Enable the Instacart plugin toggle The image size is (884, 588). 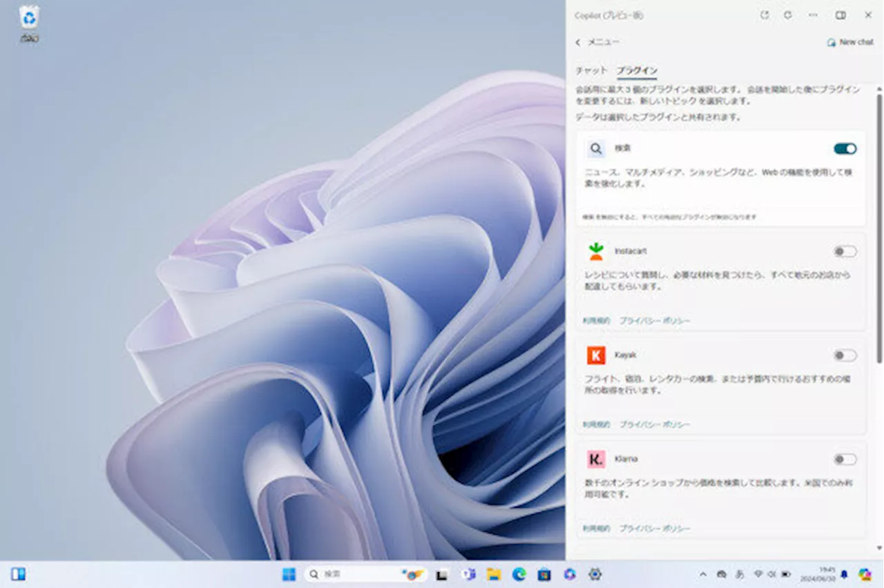845,251
